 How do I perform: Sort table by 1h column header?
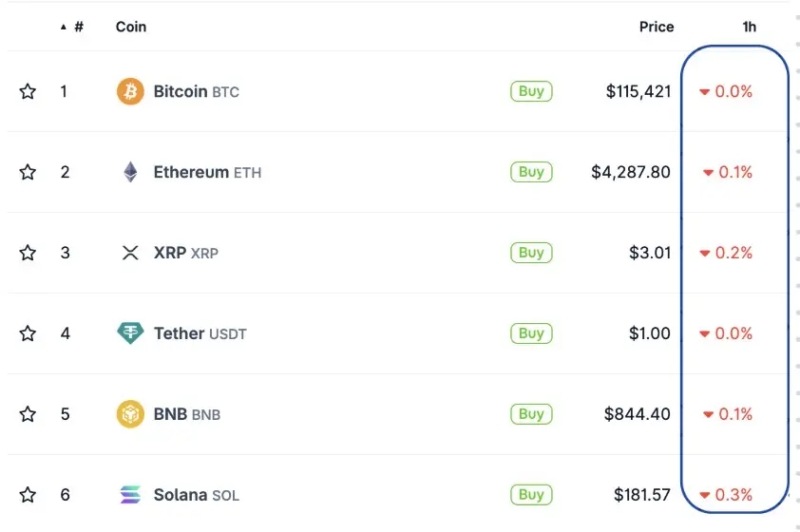click(x=749, y=27)
